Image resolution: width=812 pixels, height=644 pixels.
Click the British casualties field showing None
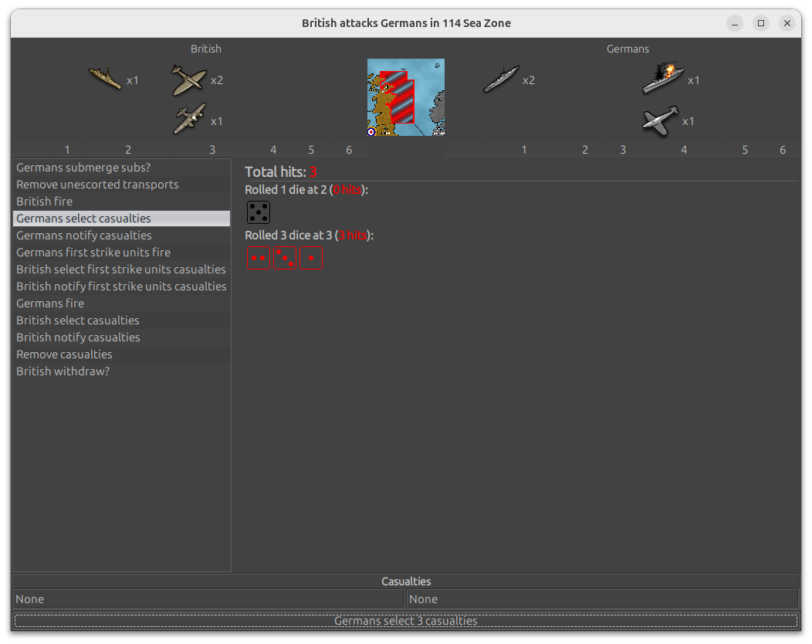pos(208,599)
